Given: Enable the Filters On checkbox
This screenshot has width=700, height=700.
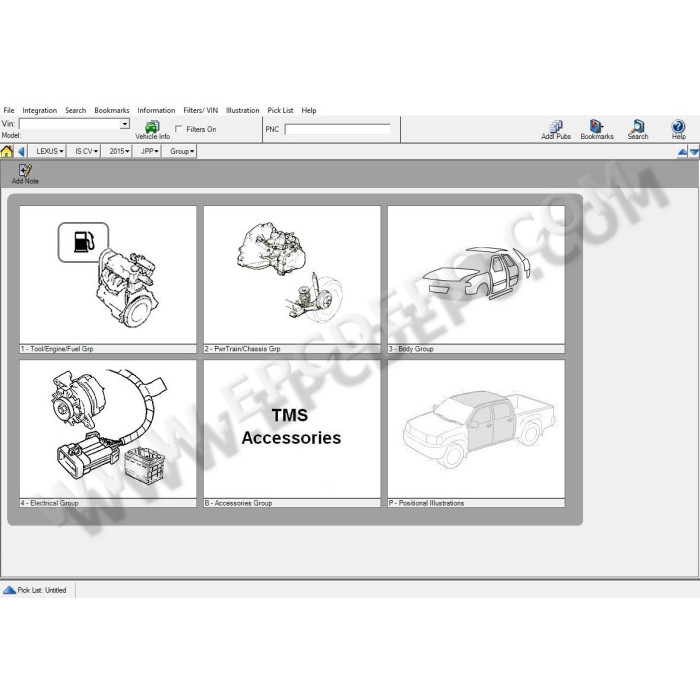Looking at the screenshot, I should (x=179, y=129).
